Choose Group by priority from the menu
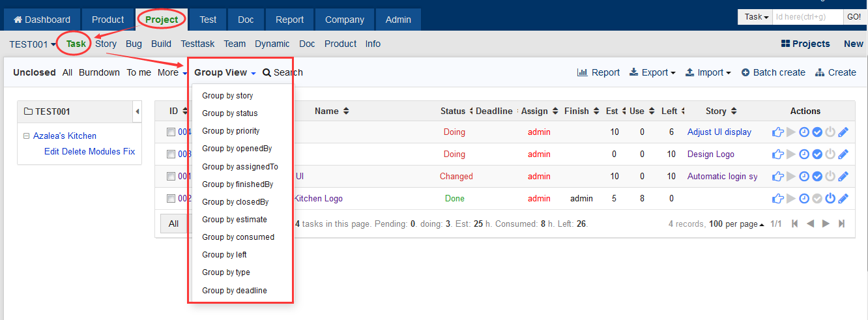 click(231, 131)
